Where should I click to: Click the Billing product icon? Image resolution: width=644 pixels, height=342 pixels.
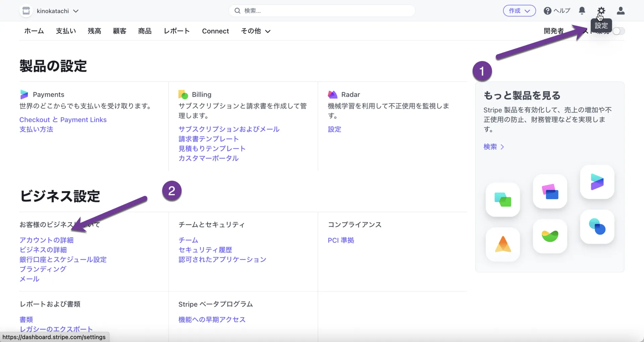tap(183, 95)
